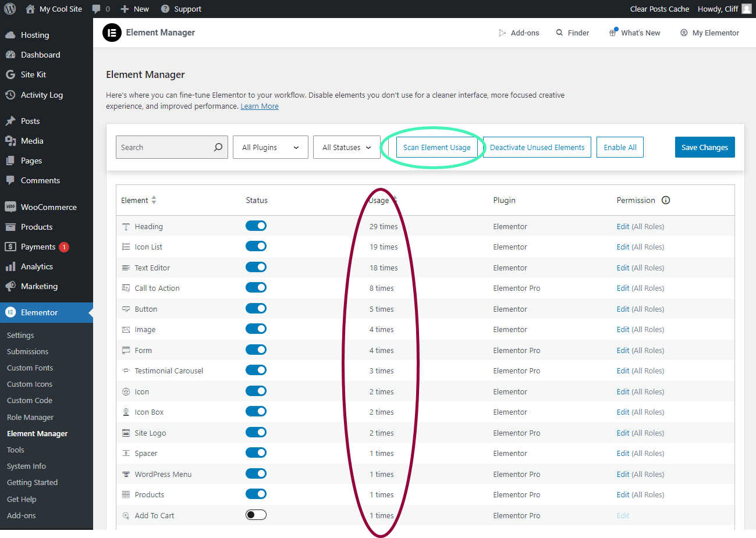Disable the Site Logo element toggle
756x538 pixels.
click(x=256, y=432)
